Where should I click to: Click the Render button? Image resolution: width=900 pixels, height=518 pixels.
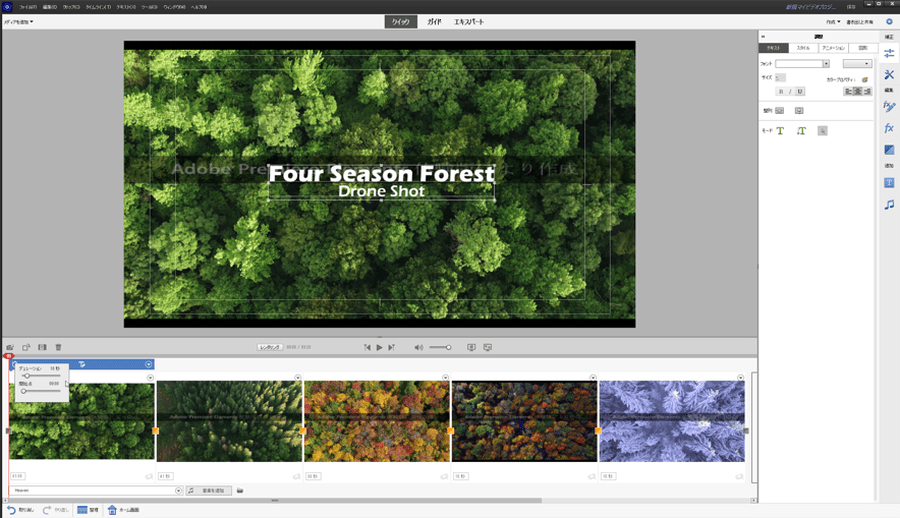click(270, 347)
